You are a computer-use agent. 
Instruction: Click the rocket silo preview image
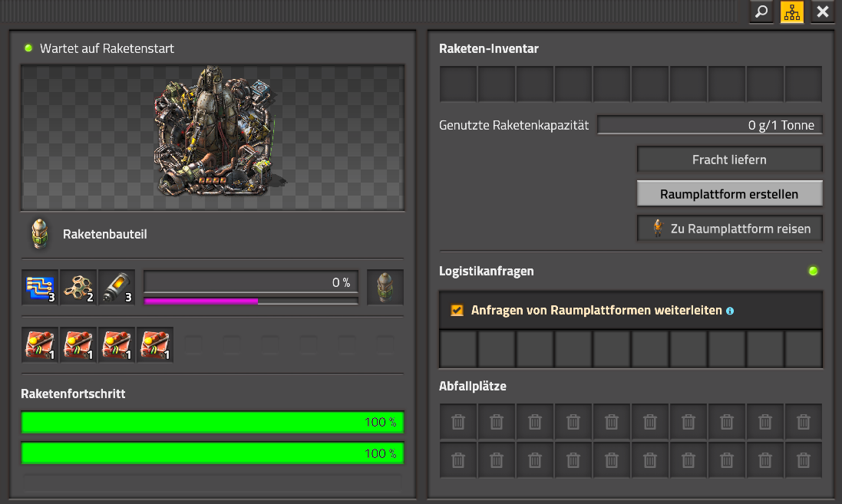[213, 137]
